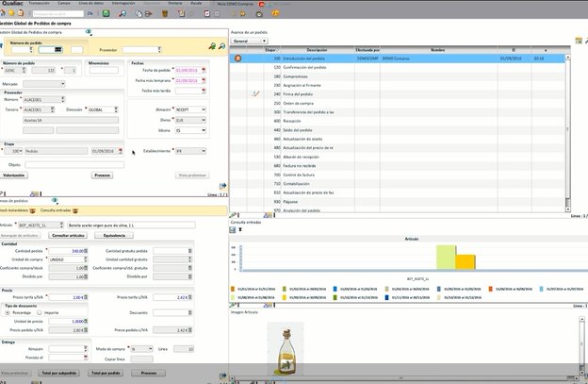Click the yellow bar in the chart
The height and width of the screenshot is (384, 588).
[465, 262]
